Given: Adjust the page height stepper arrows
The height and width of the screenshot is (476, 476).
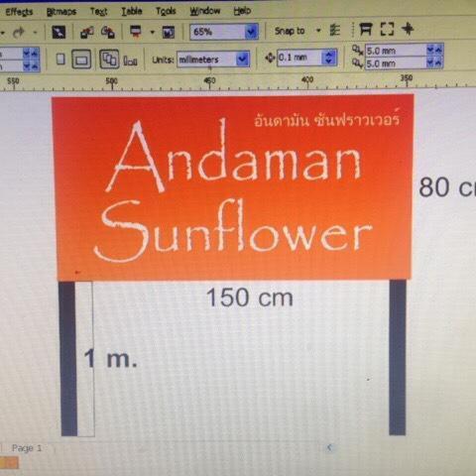Looking at the screenshot, I should point(31,65).
